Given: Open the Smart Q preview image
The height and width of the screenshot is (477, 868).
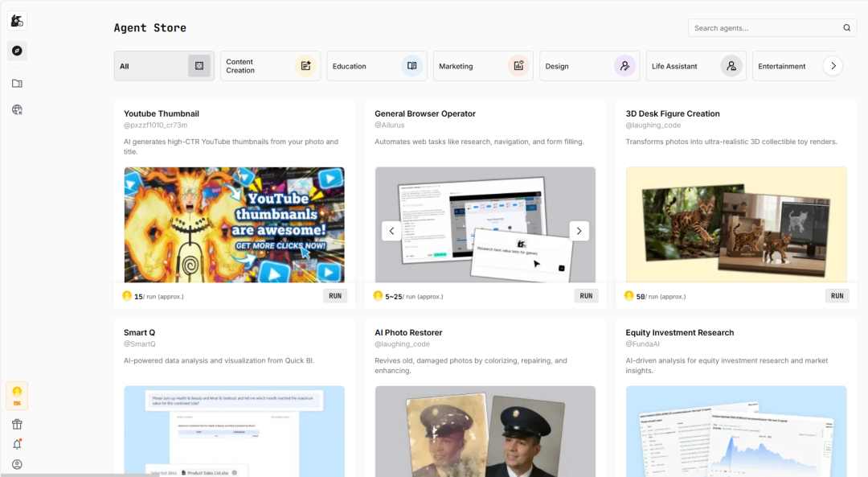Looking at the screenshot, I should click(234, 431).
